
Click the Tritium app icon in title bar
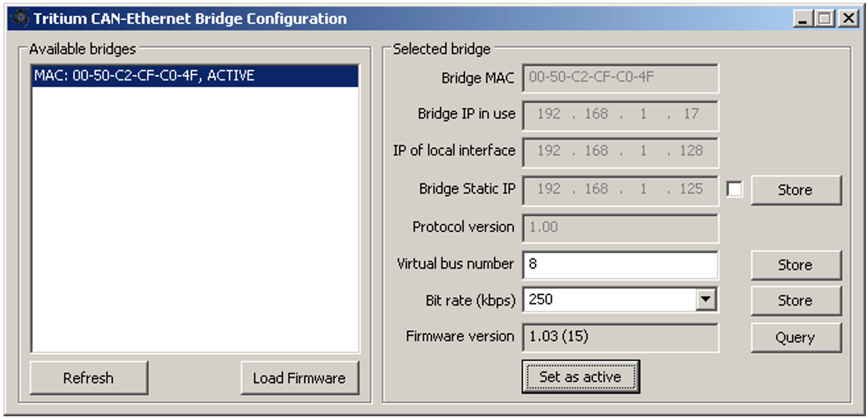(20, 18)
